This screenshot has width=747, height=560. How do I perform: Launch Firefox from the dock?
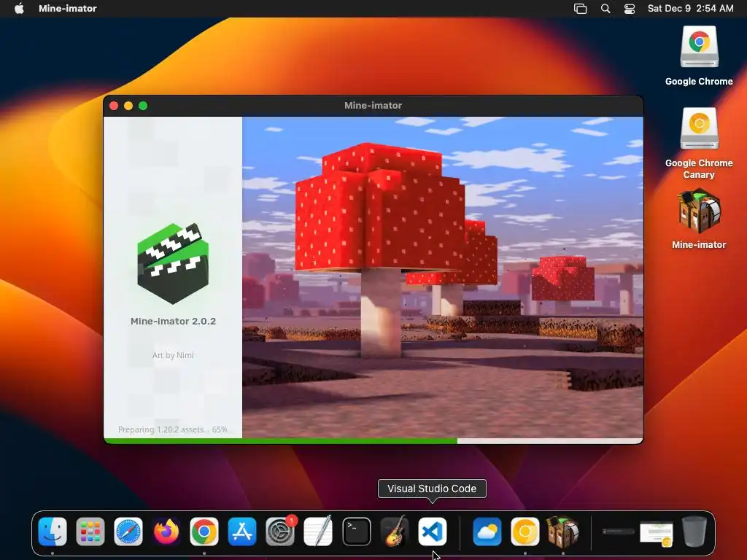tap(166, 532)
